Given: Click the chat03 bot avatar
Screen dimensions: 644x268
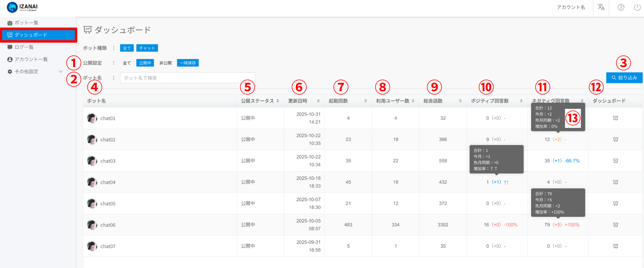Looking at the screenshot, I should tap(92, 161).
